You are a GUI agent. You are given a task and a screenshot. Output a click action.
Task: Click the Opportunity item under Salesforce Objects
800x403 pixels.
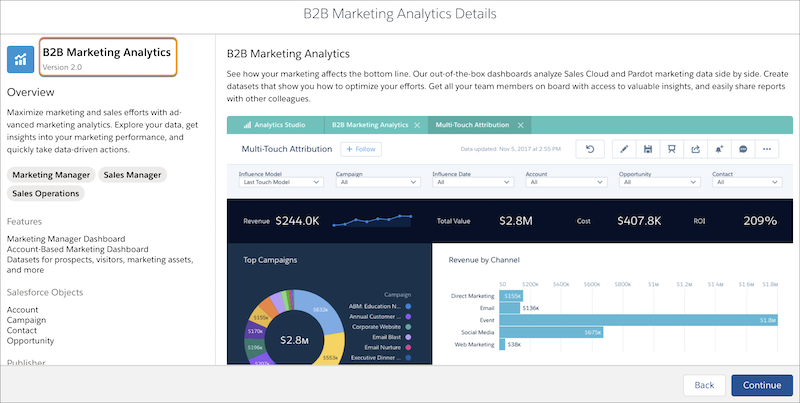coord(30,341)
